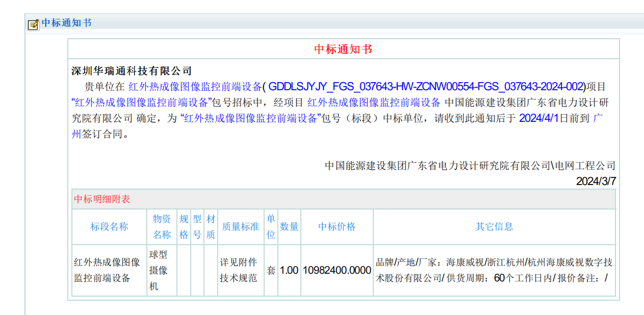Click the 数量 column header
The height and width of the screenshot is (315, 644).
(x=289, y=227)
